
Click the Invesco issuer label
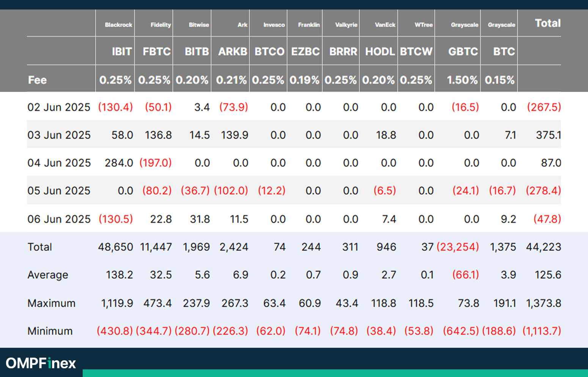274,25
